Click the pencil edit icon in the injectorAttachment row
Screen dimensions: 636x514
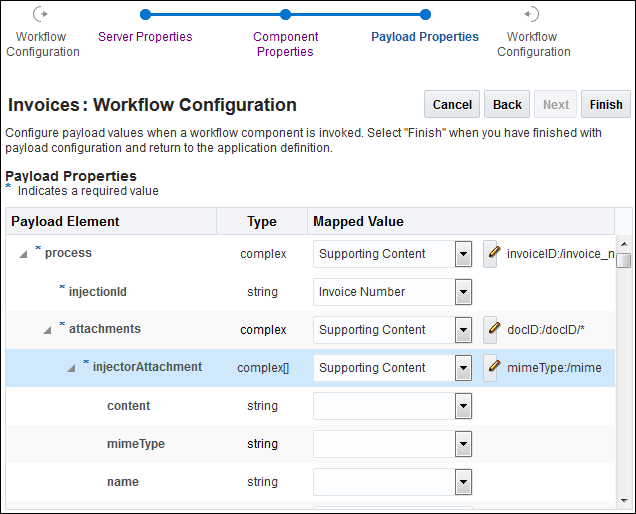(490, 368)
